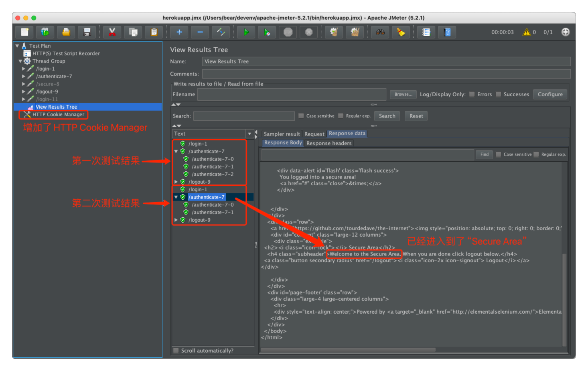This screenshot has width=588, height=371.
Task: Click the New test plan icon
Action: [24, 32]
